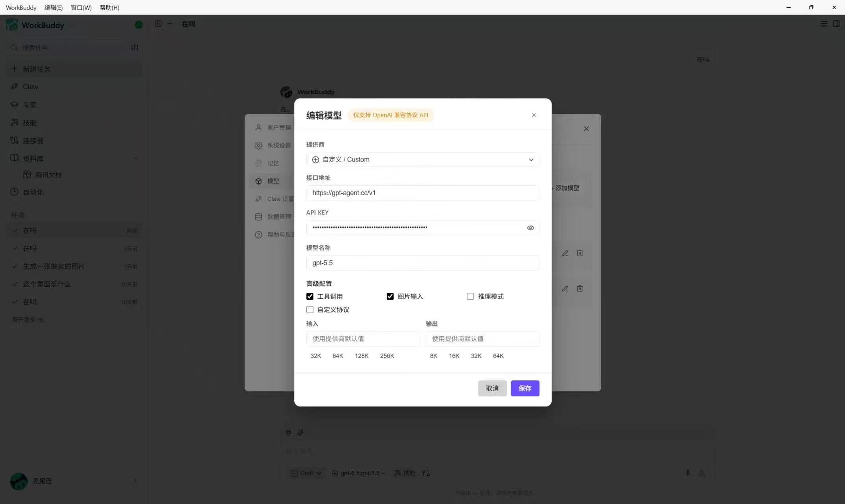Click the hamburger list icon at top right
This screenshot has width=845, height=504.
[x=824, y=24]
